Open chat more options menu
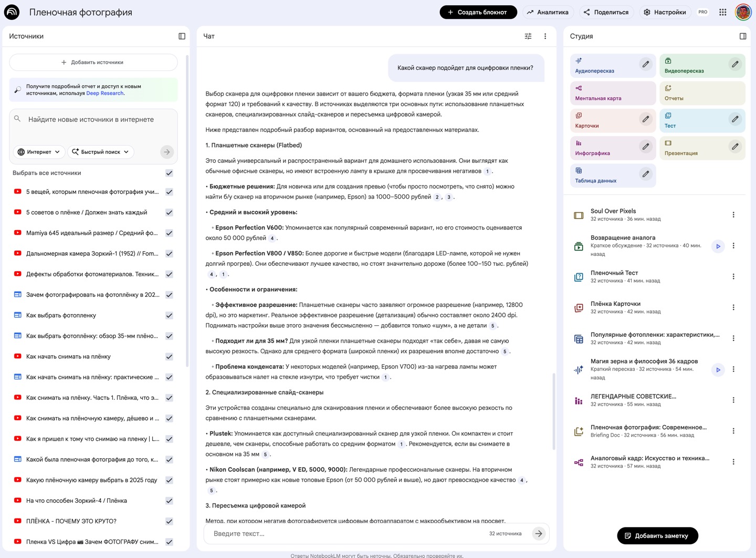756x558 pixels. coord(545,36)
